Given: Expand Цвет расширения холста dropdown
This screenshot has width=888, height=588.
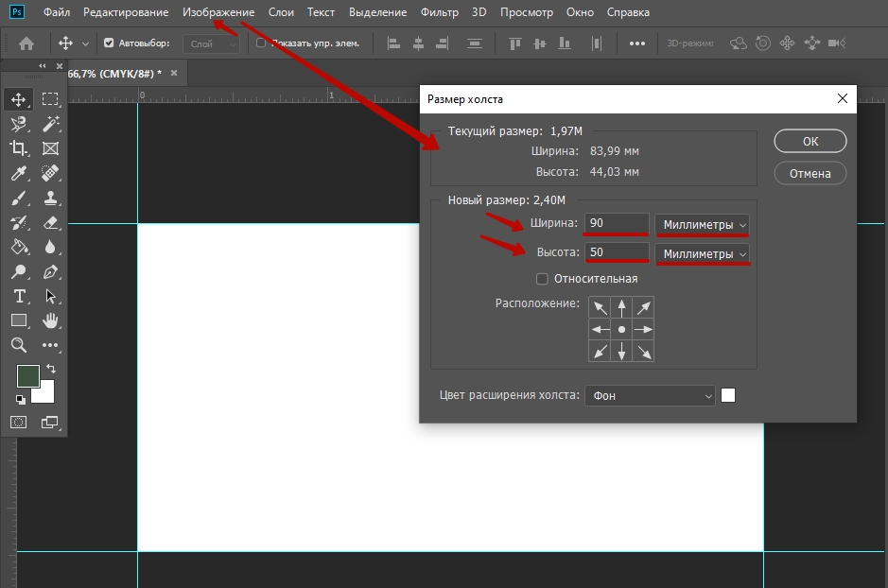Looking at the screenshot, I should coord(650,396).
